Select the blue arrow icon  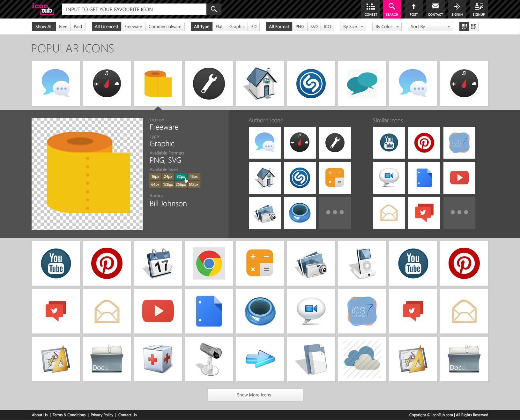pyautogui.click(x=260, y=359)
